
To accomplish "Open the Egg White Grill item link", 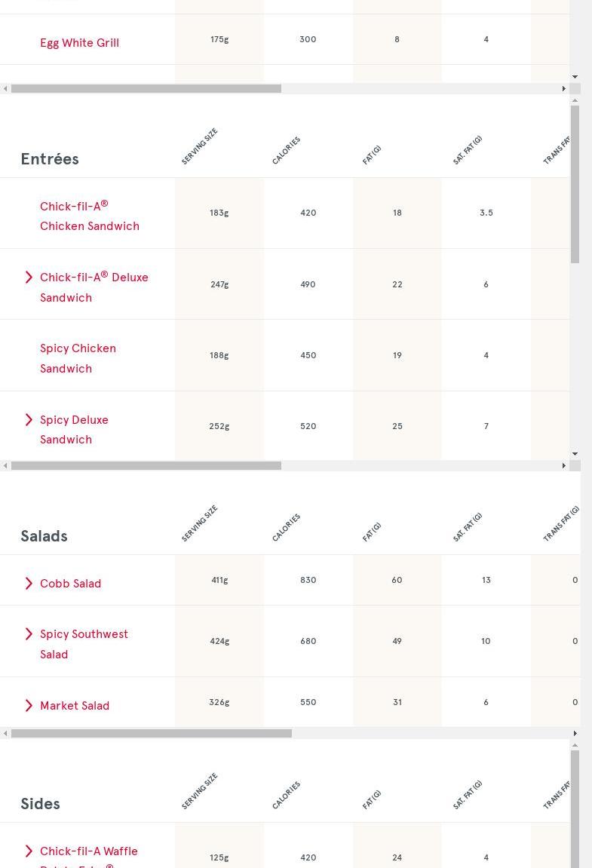I will pyautogui.click(x=79, y=43).
